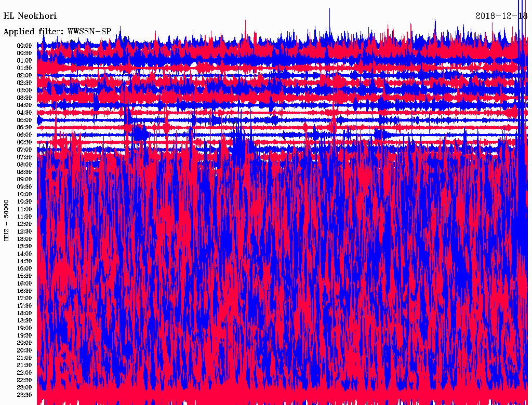Select the 10:30 time label
Screen dimensions: 532x405
point(24,202)
